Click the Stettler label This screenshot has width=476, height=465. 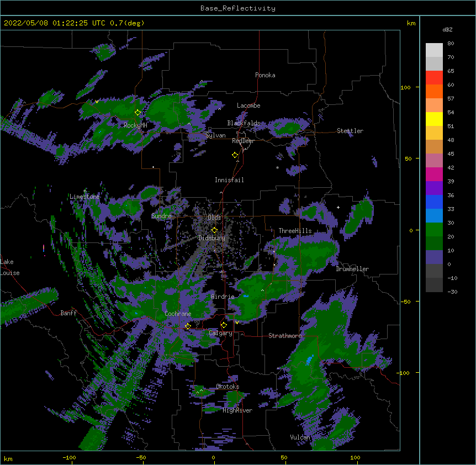[x=350, y=131]
